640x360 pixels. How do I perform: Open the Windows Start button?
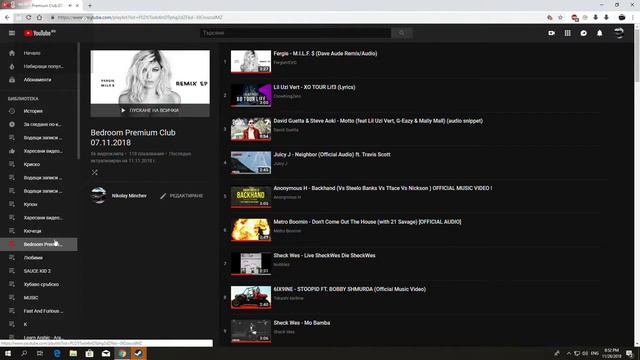(x=7, y=353)
